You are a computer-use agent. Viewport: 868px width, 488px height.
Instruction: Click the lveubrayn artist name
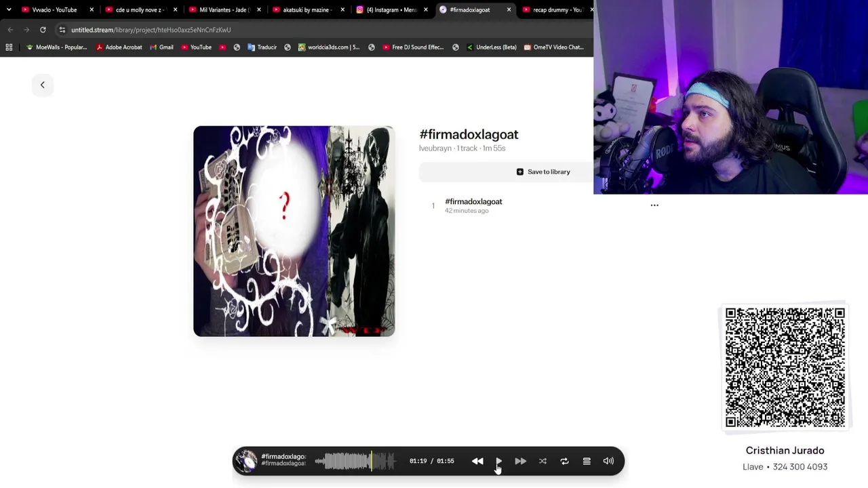pos(435,148)
